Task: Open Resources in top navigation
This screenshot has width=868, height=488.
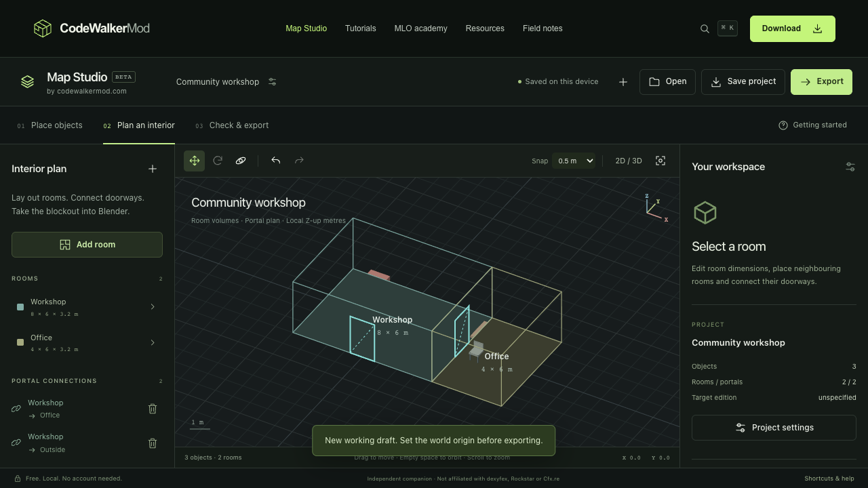Action: point(485,28)
